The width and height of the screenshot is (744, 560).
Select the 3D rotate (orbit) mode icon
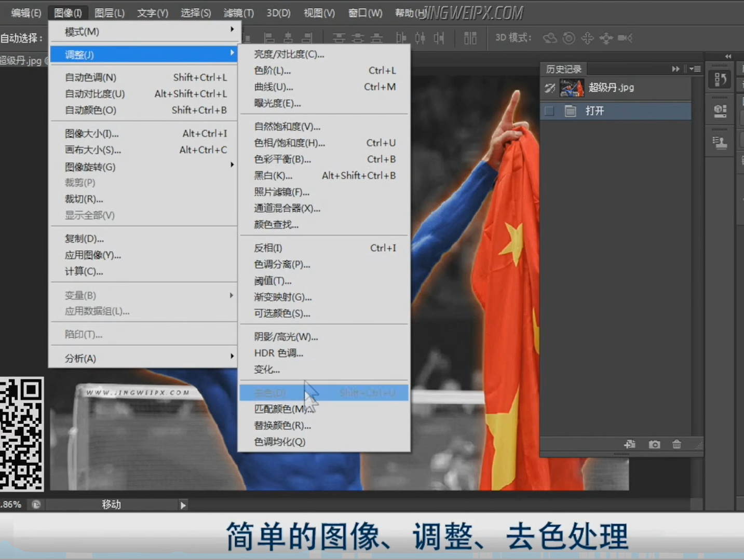point(550,38)
